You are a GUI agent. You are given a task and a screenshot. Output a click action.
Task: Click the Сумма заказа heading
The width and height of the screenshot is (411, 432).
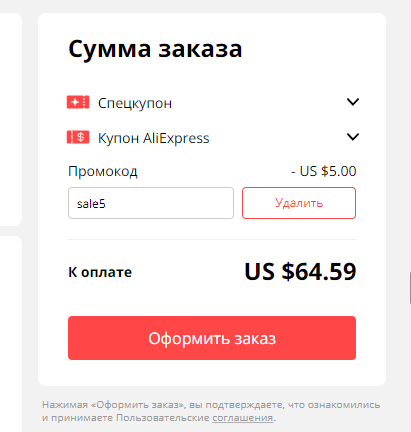155,49
